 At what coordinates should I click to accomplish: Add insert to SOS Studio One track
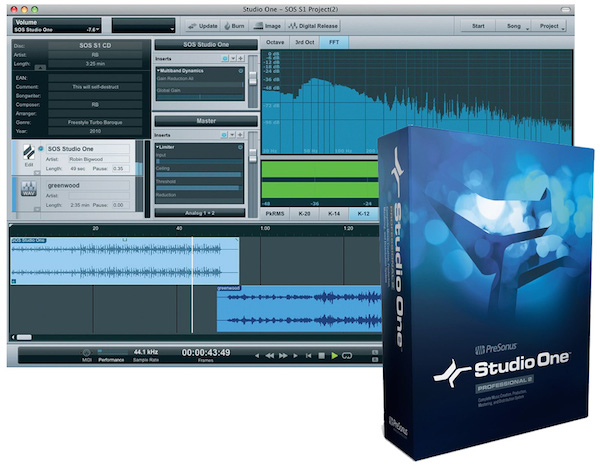click(x=241, y=59)
